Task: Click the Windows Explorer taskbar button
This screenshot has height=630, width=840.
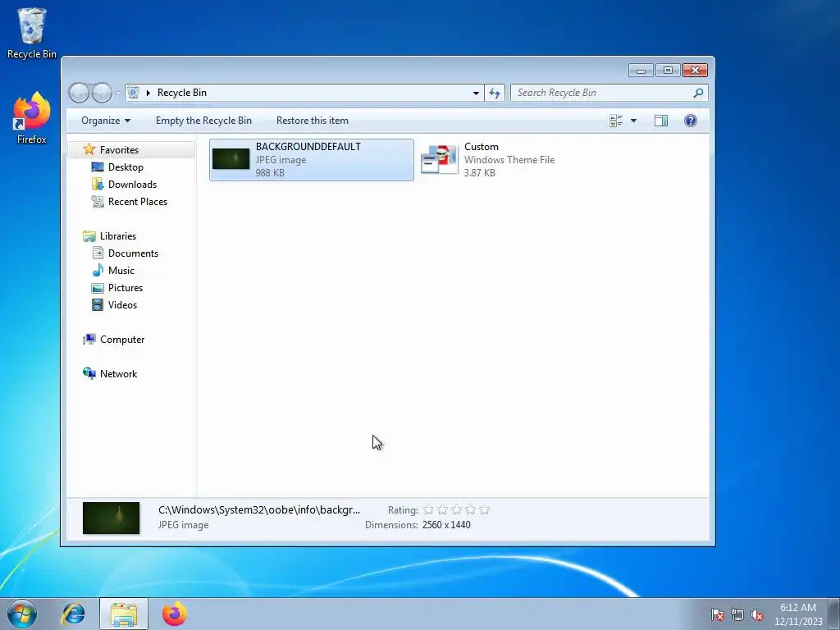Action: pyautogui.click(x=124, y=614)
